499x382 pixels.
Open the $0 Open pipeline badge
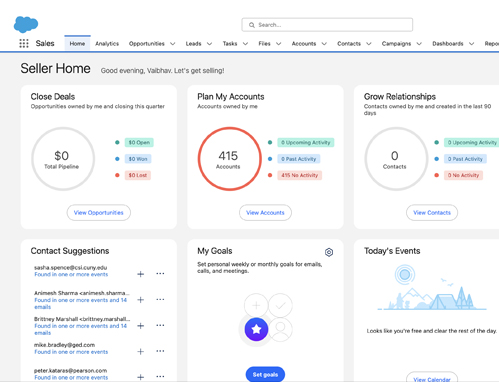139,143
